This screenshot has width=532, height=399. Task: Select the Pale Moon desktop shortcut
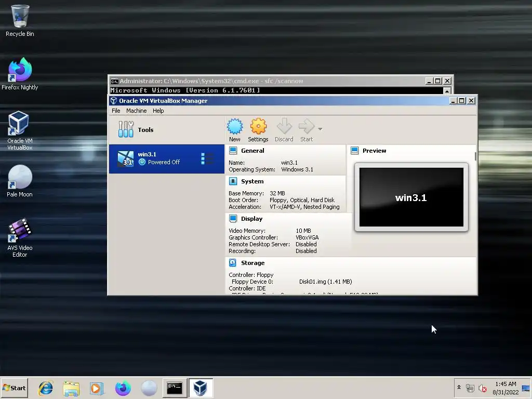pos(20,181)
